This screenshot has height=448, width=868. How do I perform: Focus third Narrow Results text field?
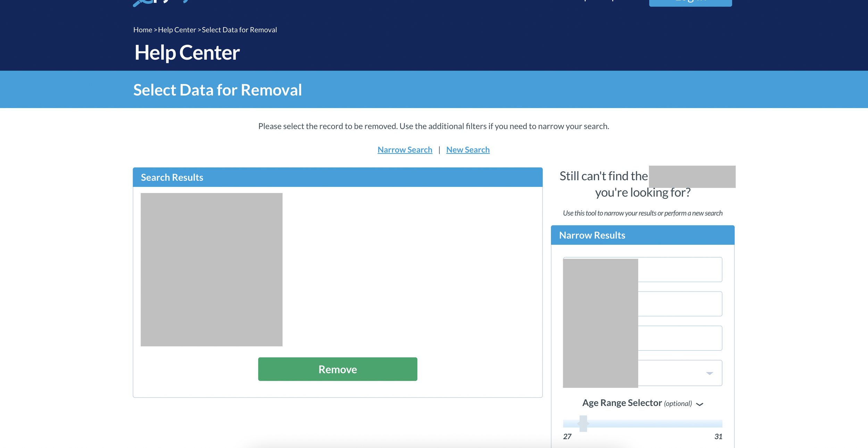(x=680, y=338)
